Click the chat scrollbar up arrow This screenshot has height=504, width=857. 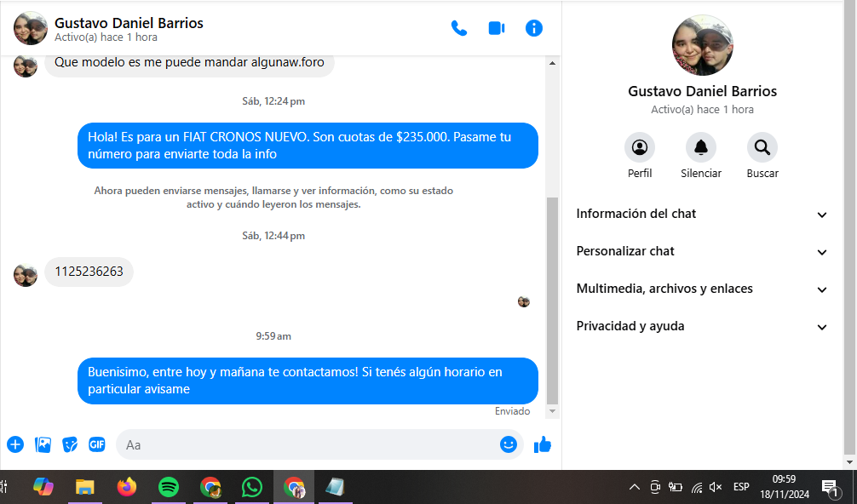tap(552, 63)
